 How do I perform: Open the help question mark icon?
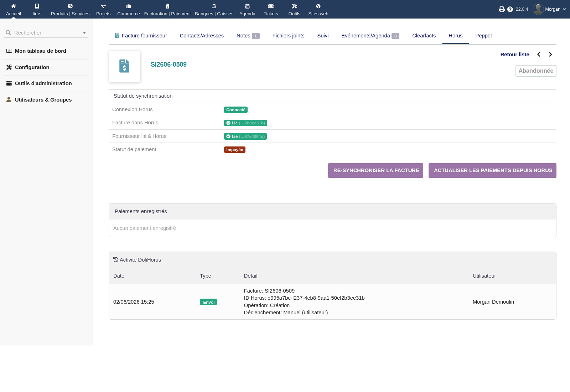pos(510,9)
